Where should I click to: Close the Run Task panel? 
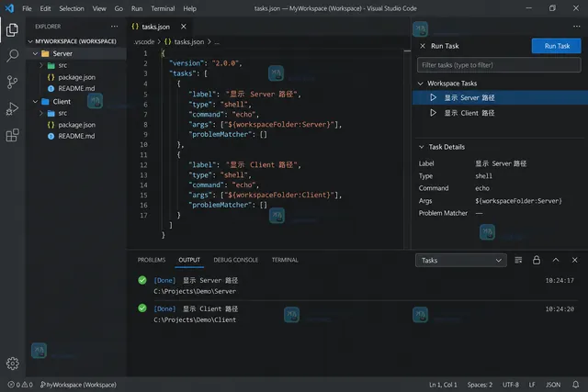click(x=423, y=46)
